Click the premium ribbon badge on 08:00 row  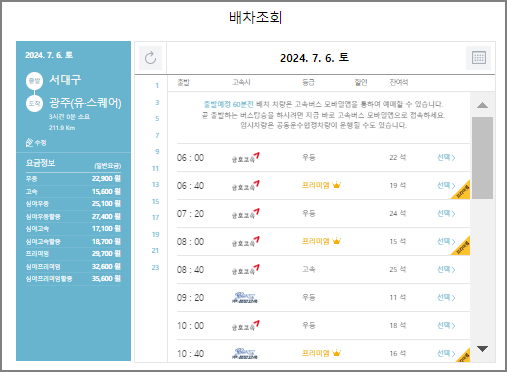pos(462,247)
